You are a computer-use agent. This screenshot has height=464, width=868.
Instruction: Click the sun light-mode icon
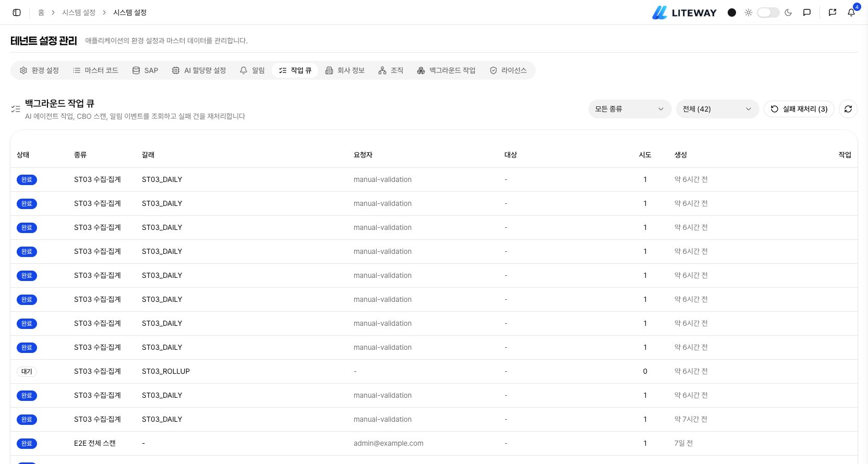pos(749,13)
